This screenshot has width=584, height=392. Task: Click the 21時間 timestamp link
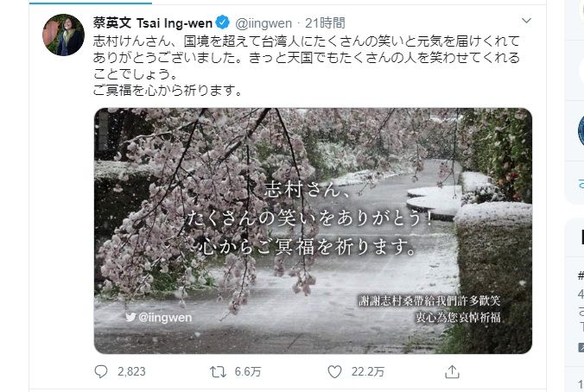pos(325,23)
